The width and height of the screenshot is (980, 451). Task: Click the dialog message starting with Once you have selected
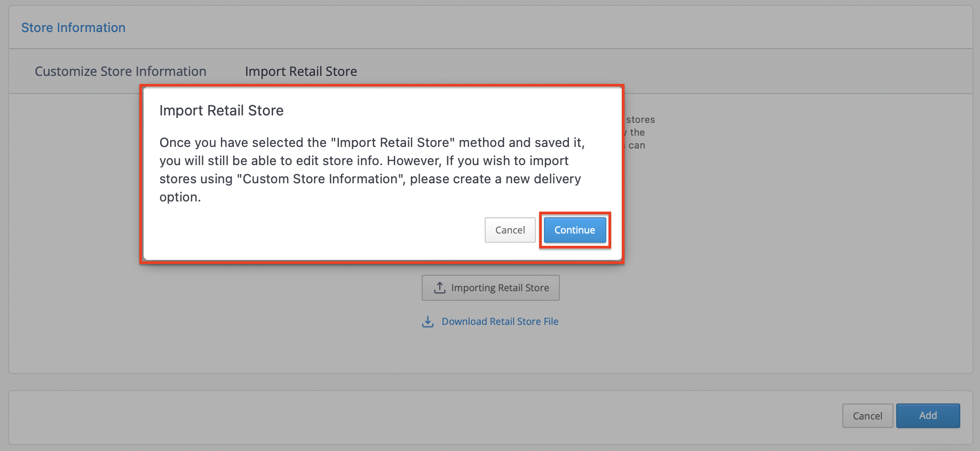click(x=372, y=170)
